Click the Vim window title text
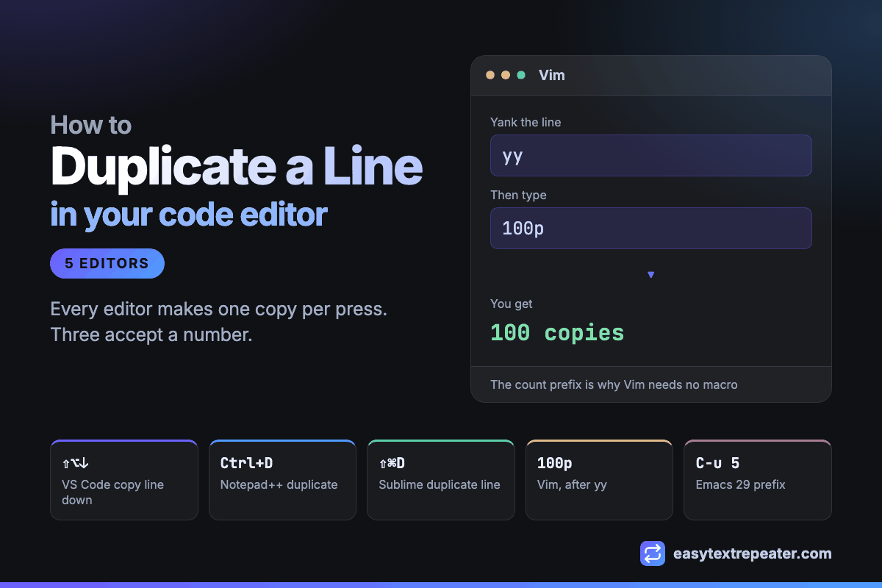The width and height of the screenshot is (882, 588). [x=552, y=75]
